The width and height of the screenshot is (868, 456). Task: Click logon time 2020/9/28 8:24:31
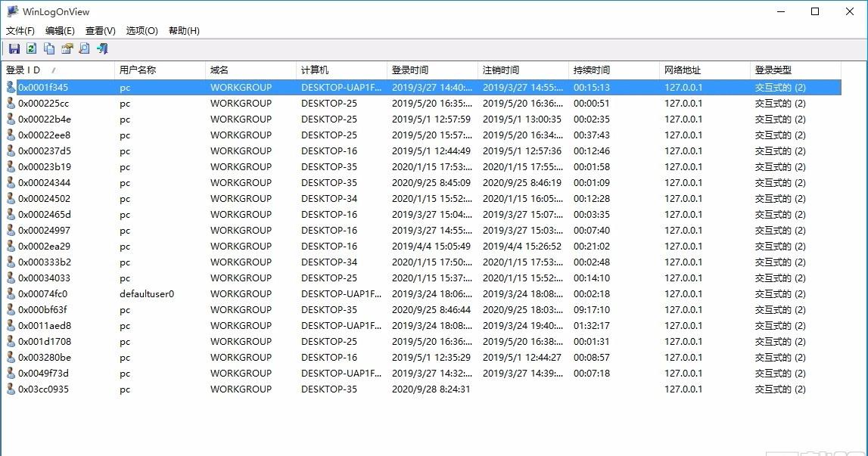(x=431, y=389)
